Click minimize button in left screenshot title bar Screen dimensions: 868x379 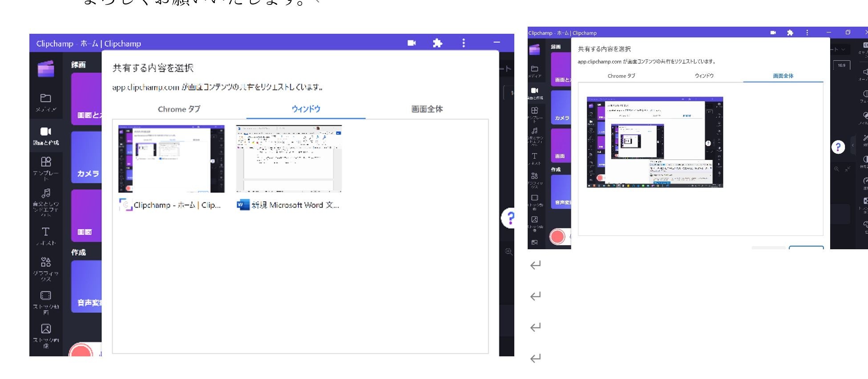(x=497, y=43)
